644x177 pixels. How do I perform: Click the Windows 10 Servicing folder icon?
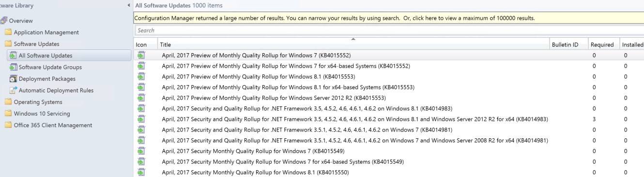(8, 114)
